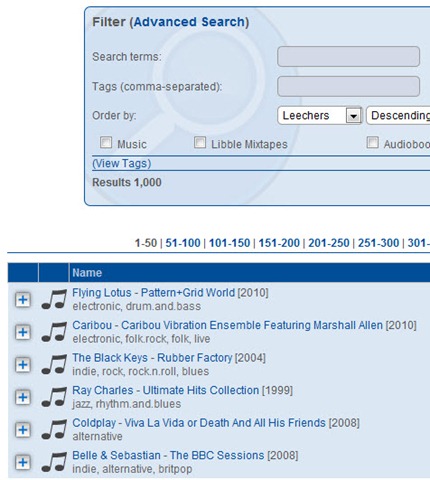
Task: Open the Ray Charles artist link
Action: point(103,390)
